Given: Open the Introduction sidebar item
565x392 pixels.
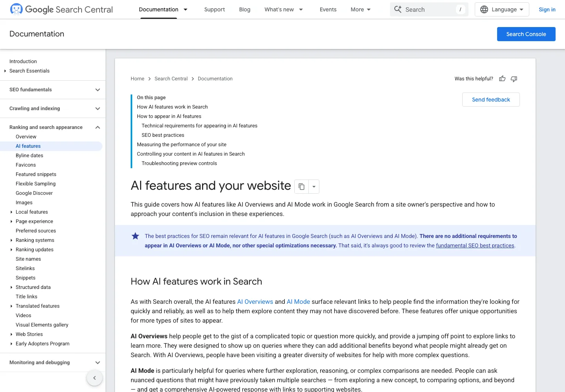Looking at the screenshot, I should coord(23,62).
